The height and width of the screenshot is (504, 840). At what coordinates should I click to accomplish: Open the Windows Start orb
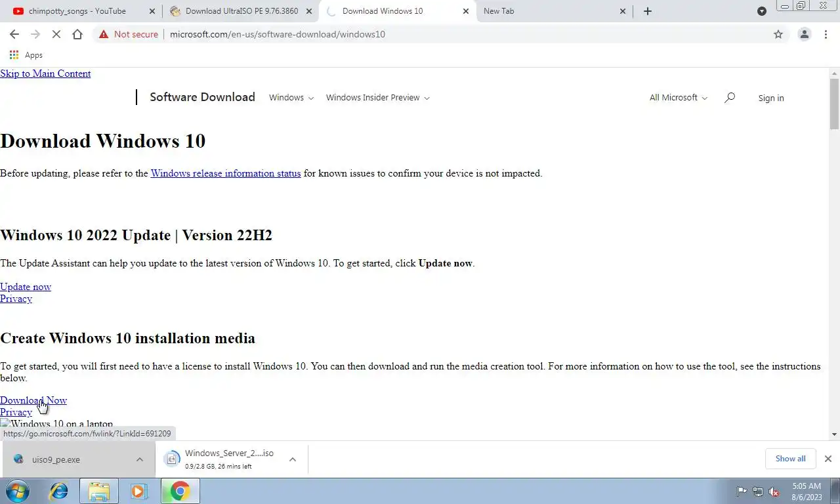pyautogui.click(x=18, y=491)
